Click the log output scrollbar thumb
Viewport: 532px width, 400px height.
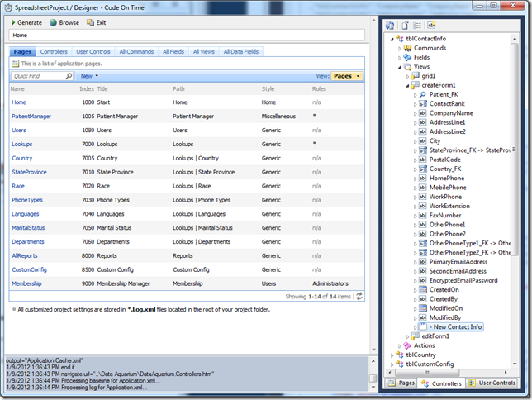click(x=373, y=378)
